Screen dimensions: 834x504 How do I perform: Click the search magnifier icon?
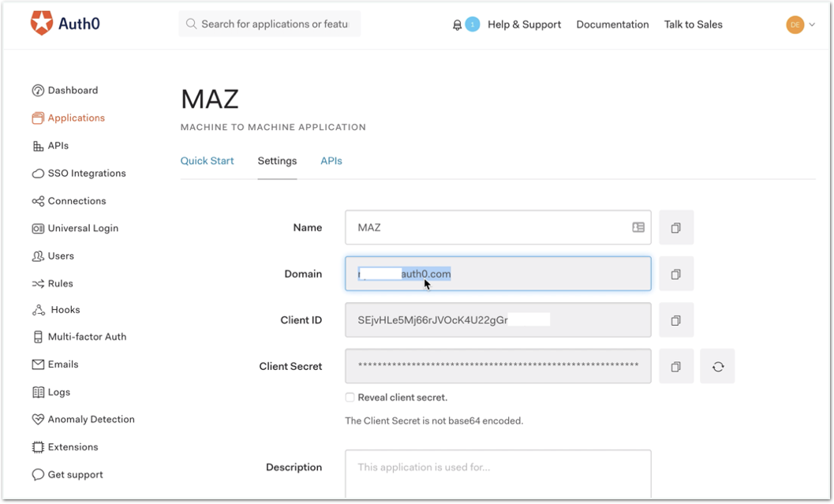click(191, 24)
